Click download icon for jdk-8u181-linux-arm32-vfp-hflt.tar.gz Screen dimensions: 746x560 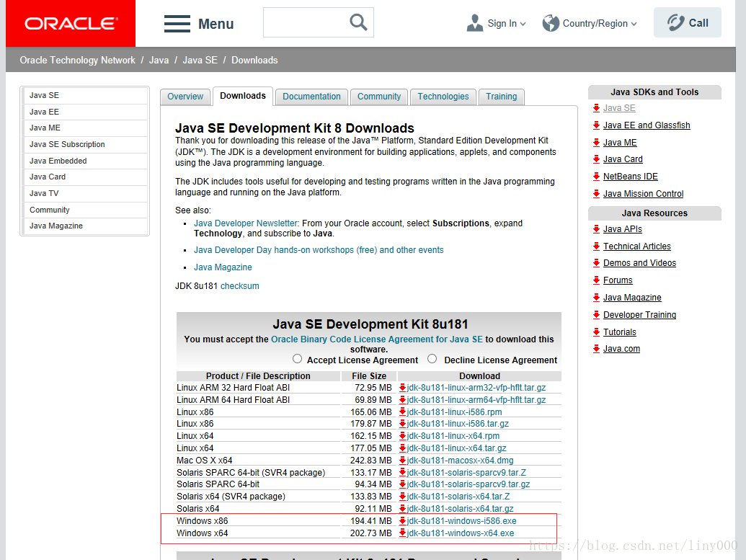coord(402,388)
